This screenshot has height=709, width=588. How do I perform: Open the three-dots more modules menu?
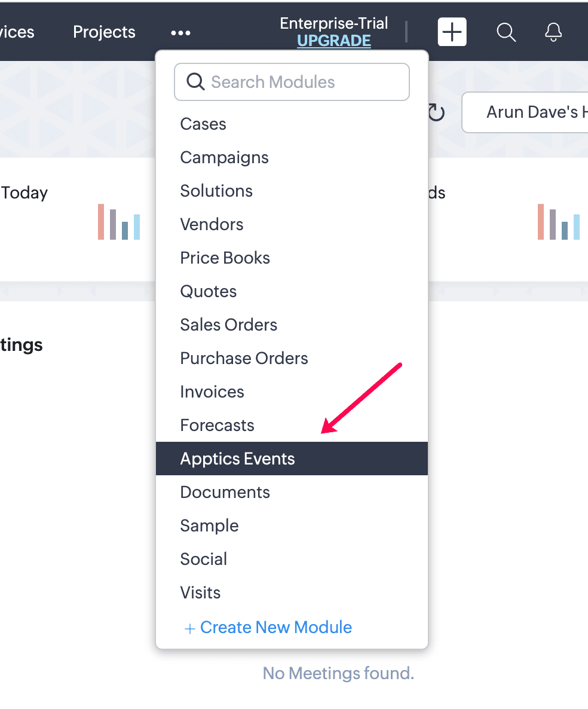click(x=181, y=33)
